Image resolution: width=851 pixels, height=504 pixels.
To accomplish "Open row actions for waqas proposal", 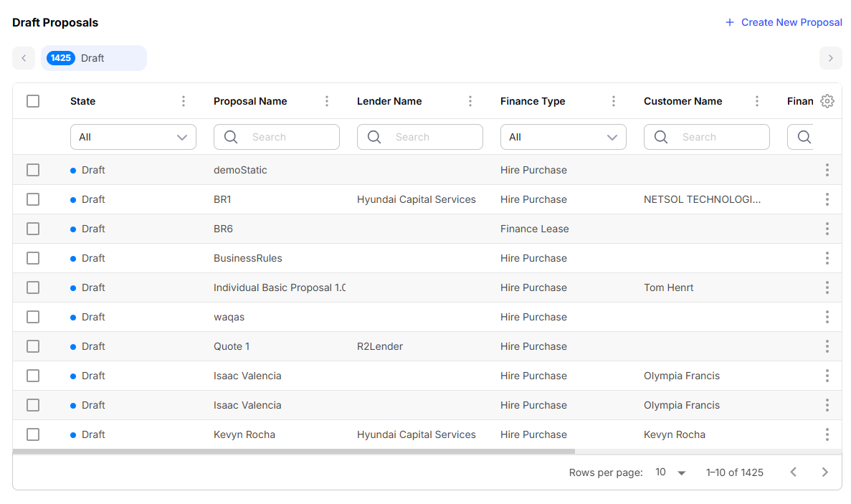I will 827,317.
